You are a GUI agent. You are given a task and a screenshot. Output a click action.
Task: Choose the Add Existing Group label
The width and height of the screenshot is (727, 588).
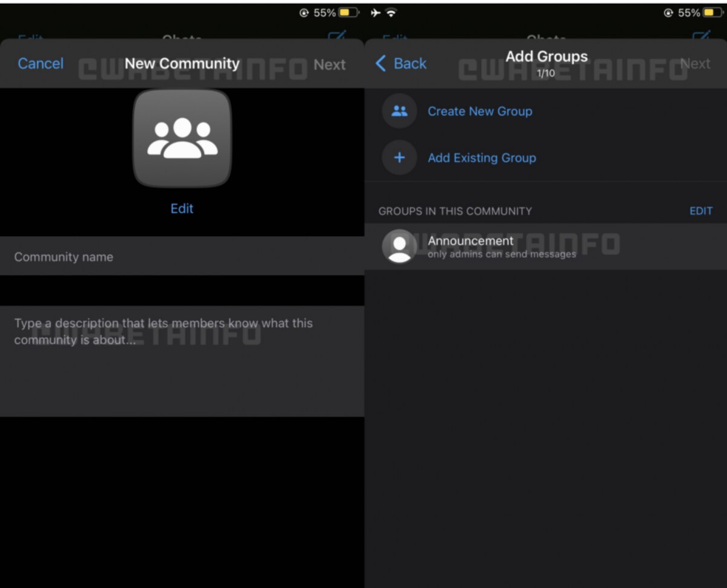(x=482, y=158)
